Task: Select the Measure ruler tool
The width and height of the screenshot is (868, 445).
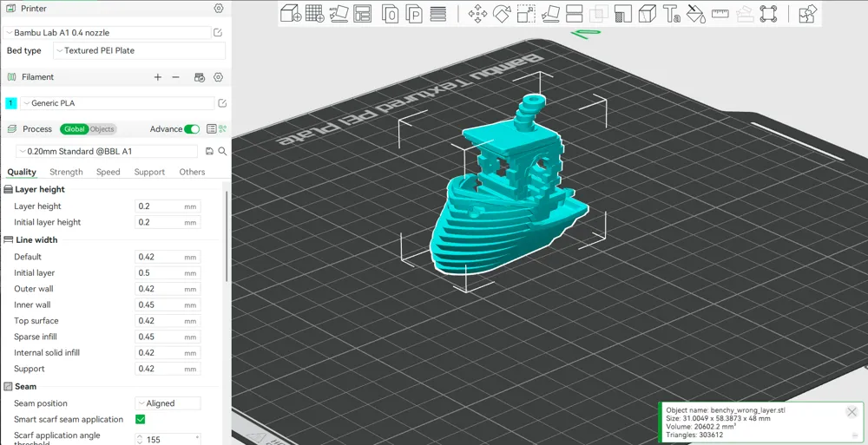Action: click(720, 13)
